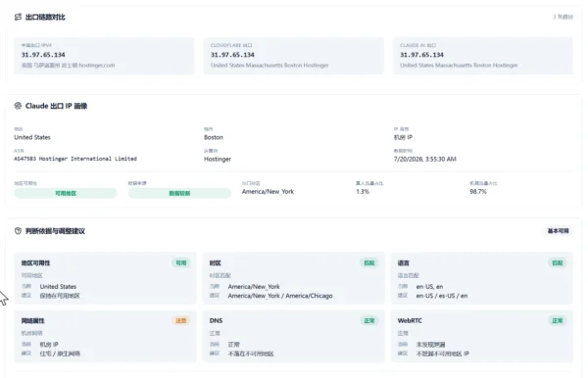Click the 3 paths label at top right

[x=563, y=17]
